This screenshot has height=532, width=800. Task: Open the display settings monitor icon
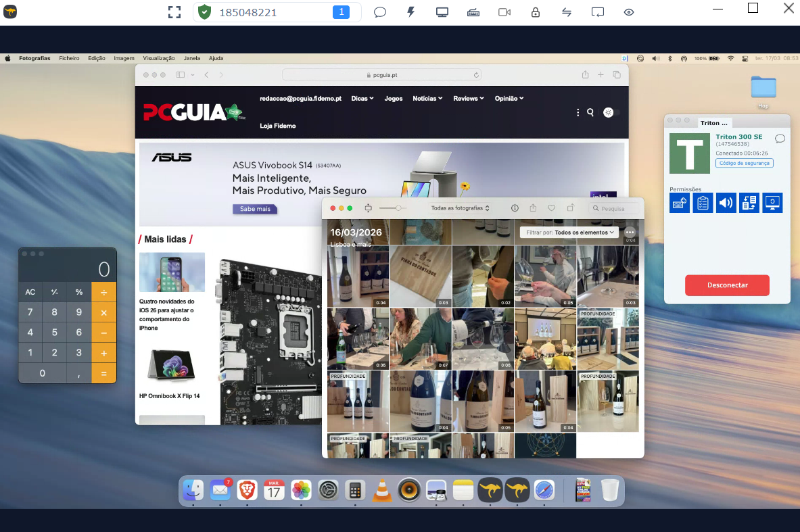(x=442, y=12)
